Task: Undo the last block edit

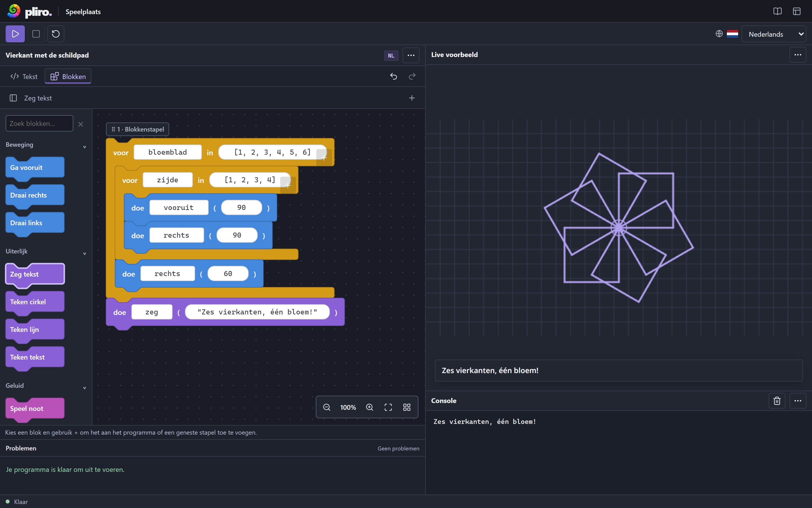Action: pos(394,76)
